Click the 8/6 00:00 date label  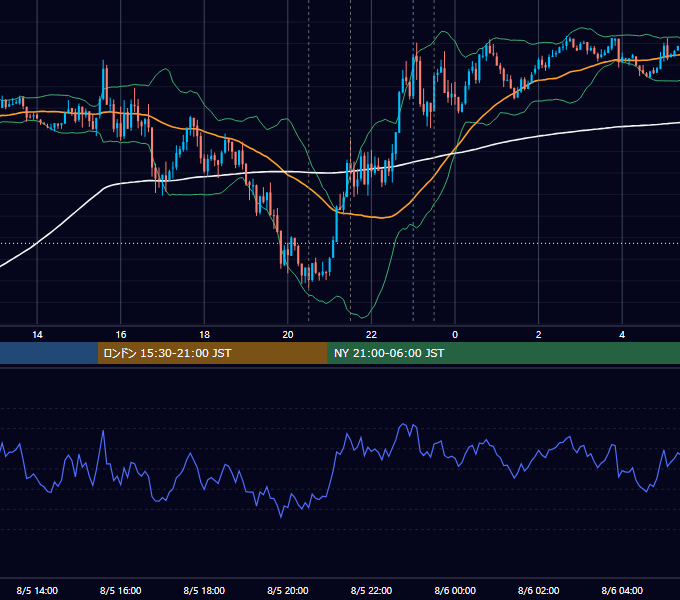click(455, 590)
